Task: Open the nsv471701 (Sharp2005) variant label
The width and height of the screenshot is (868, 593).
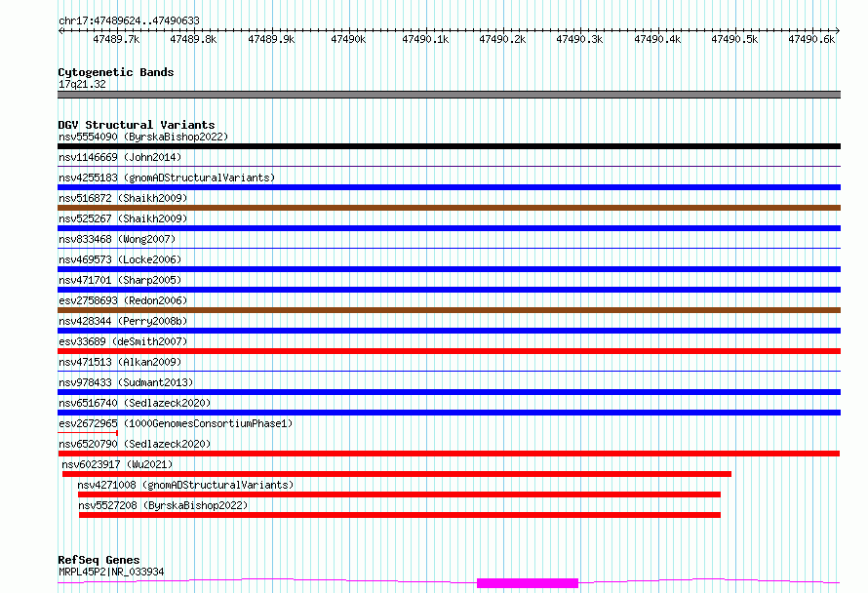Action: pos(120,280)
